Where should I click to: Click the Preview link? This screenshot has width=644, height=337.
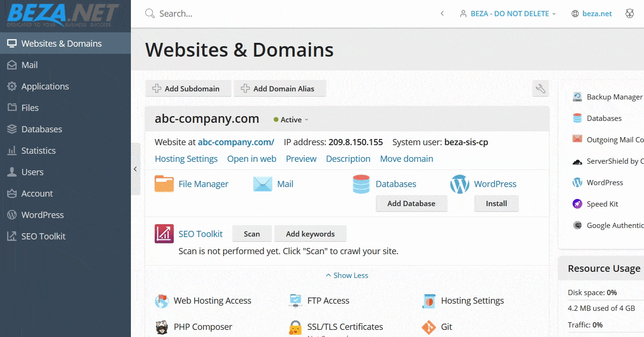[x=301, y=159]
